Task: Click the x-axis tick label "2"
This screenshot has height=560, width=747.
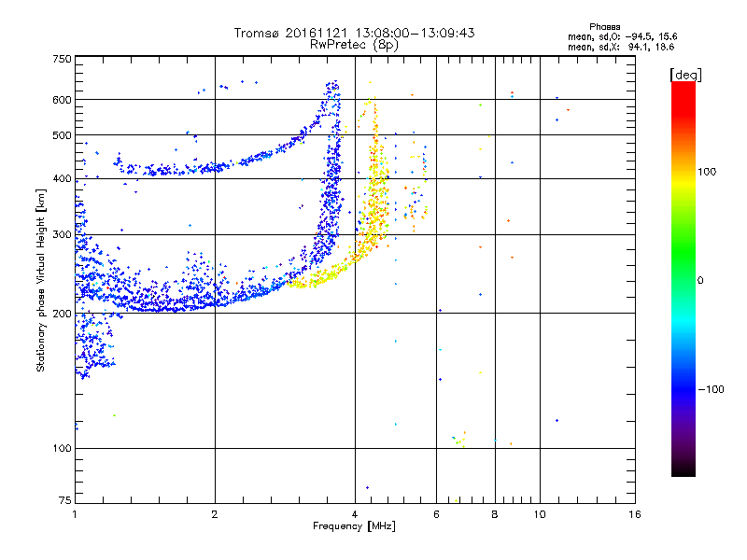Action: tap(215, 514)
